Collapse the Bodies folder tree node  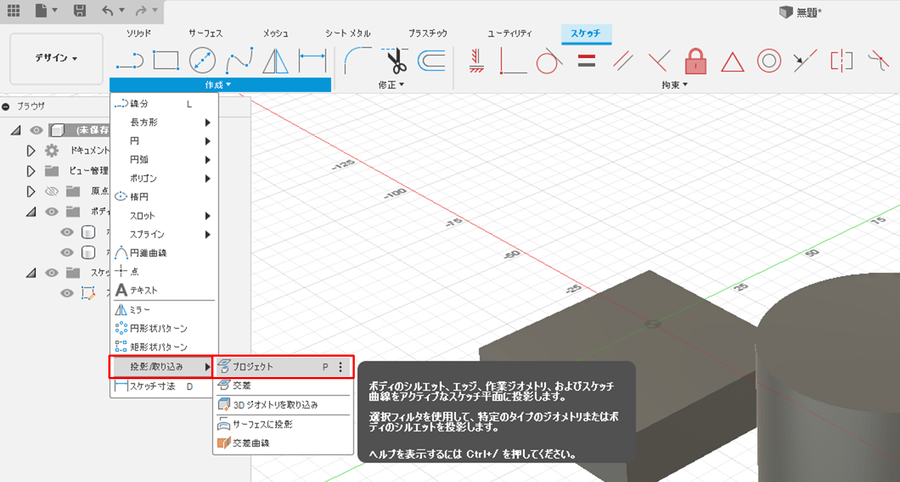[x=31, y=212]
